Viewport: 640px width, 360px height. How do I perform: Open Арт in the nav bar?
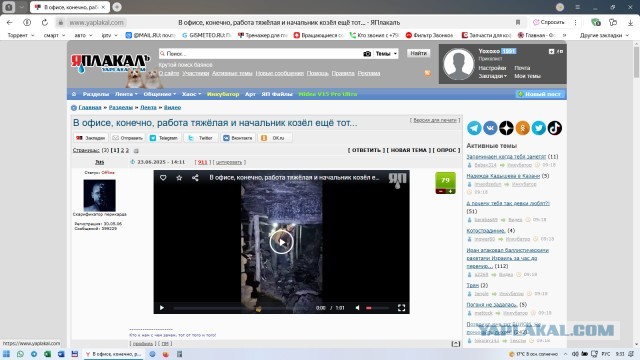(x=250, y=94)
